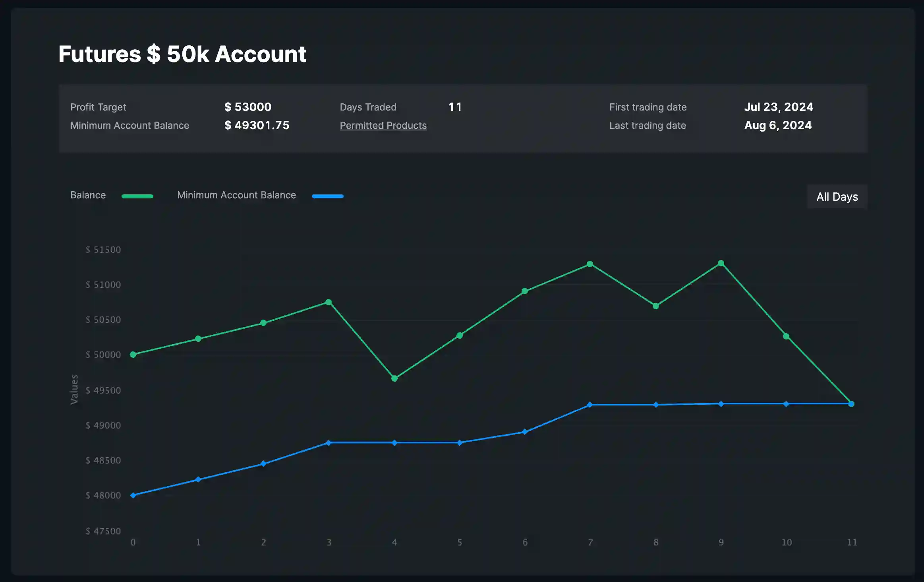Click the blue minimum balance diamond at day 7
This screenshot has height=582, width=924.
pos(590,405)
